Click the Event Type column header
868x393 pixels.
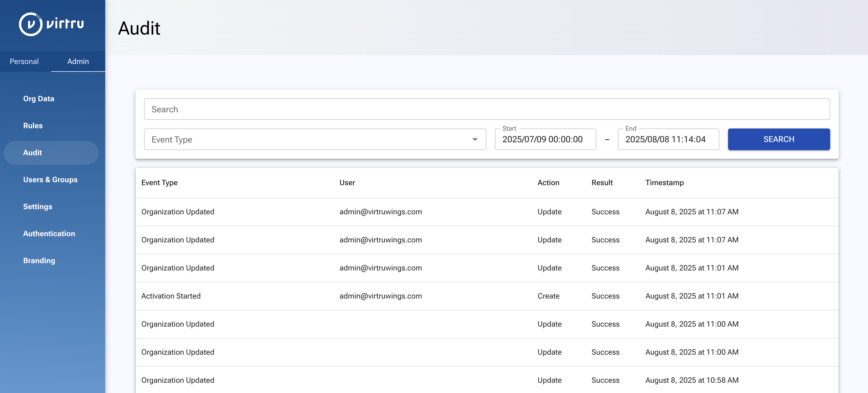coord(159,183)
